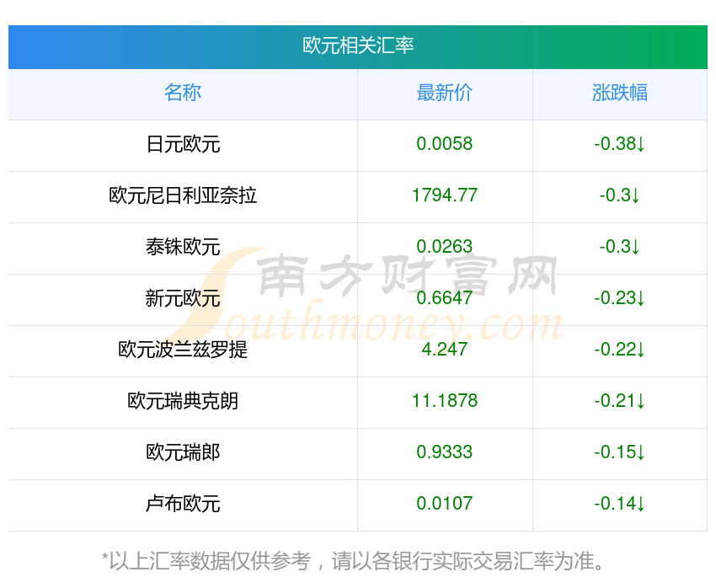716x588 pixels.
Task: Click the price value 0.0263
Action: pyautogui.click(x=445, y=247)
